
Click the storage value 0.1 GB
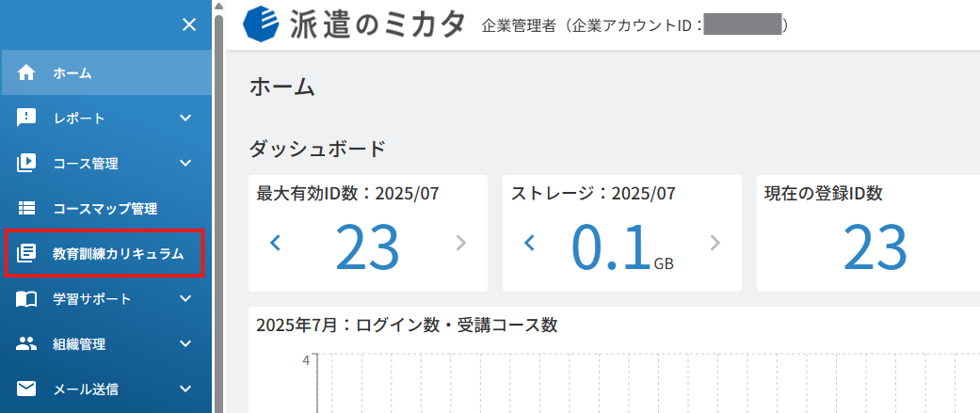click(622, 246)
